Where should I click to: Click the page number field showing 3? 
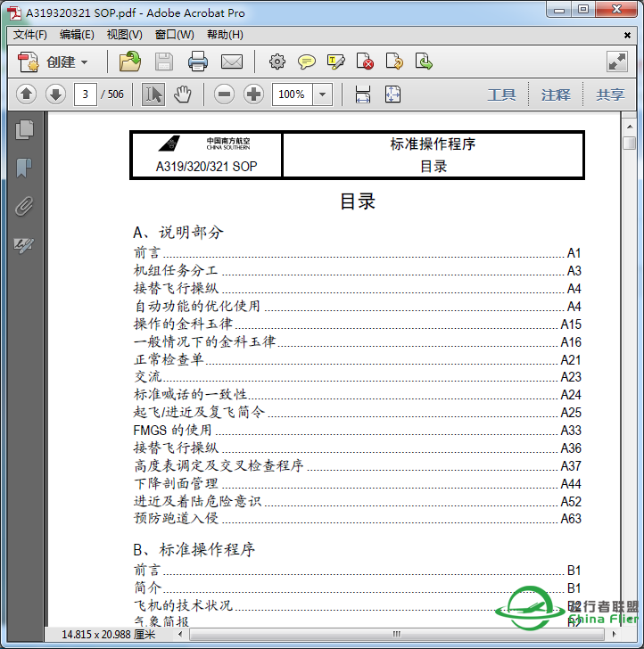[86, 94]
